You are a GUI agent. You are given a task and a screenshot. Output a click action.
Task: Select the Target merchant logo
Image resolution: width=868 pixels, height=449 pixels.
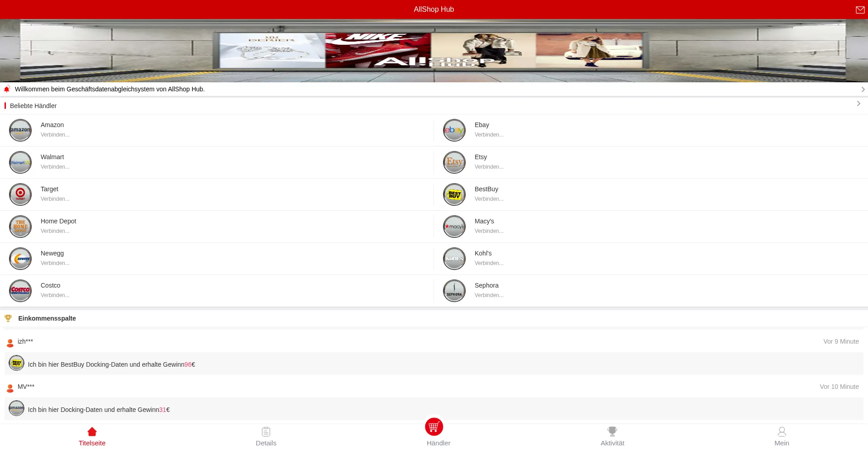[20, 194]
